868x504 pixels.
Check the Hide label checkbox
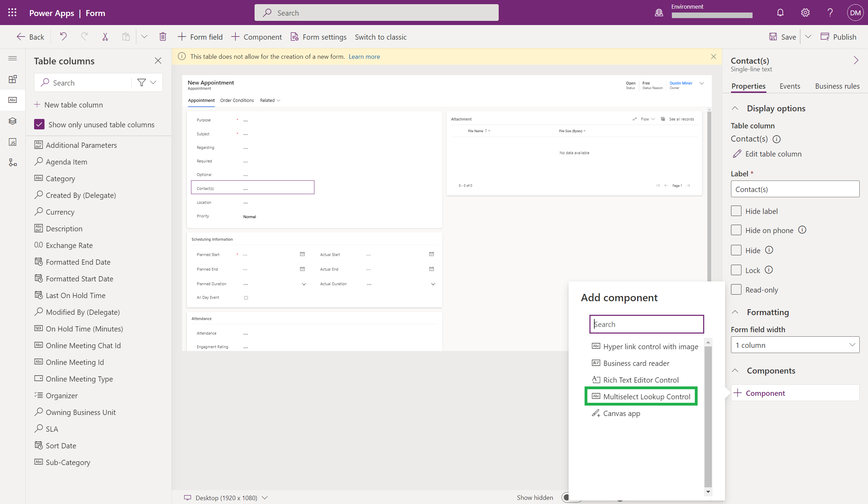(x=736, y=211)
